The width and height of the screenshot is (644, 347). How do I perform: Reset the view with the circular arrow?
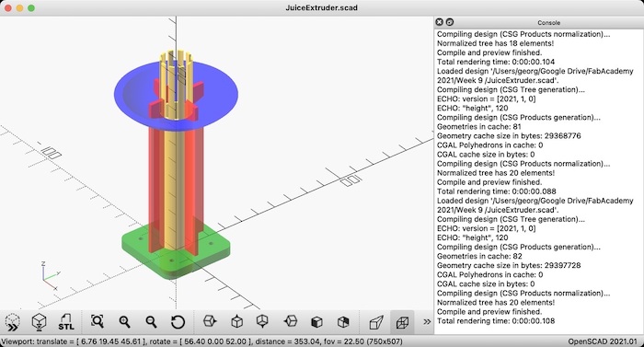[178, 322]
